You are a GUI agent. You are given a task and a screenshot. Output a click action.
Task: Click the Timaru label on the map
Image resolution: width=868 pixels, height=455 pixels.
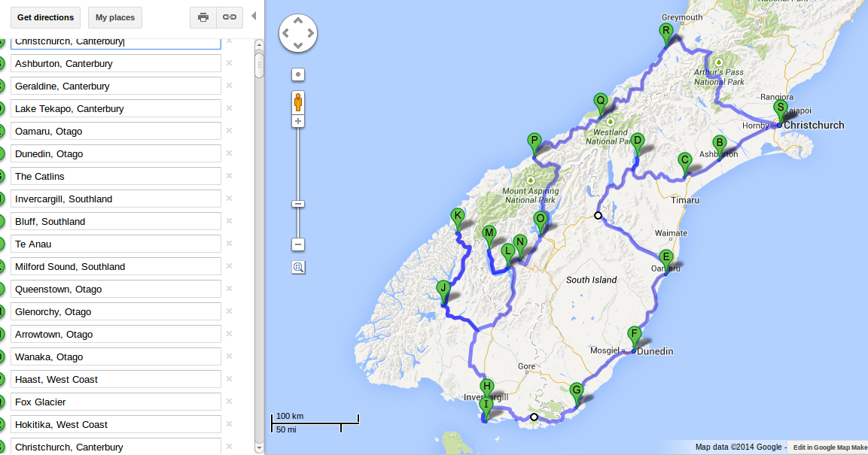coord(685,200)
